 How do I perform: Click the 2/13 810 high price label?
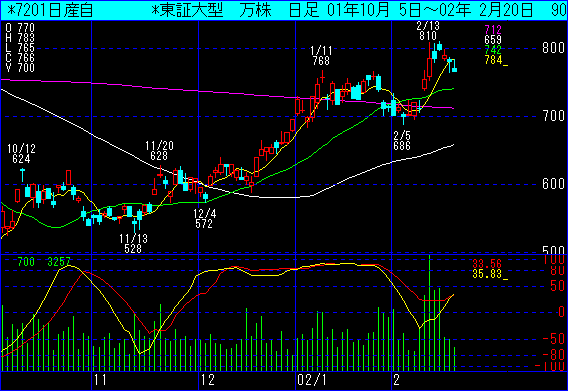pyautogui.click(x=428, y=31)
